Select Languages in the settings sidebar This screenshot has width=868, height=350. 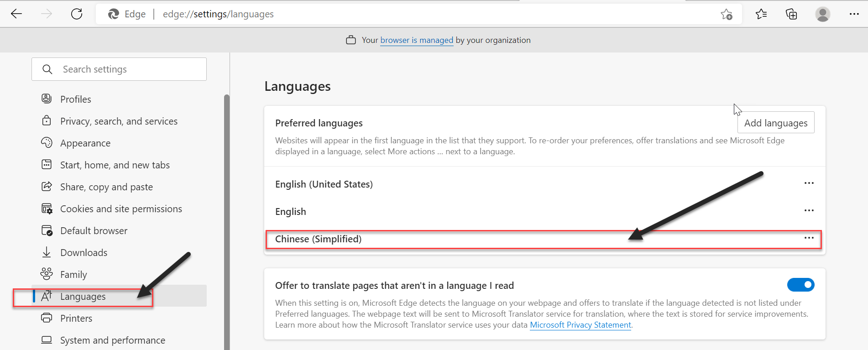(x=119, y=296)
